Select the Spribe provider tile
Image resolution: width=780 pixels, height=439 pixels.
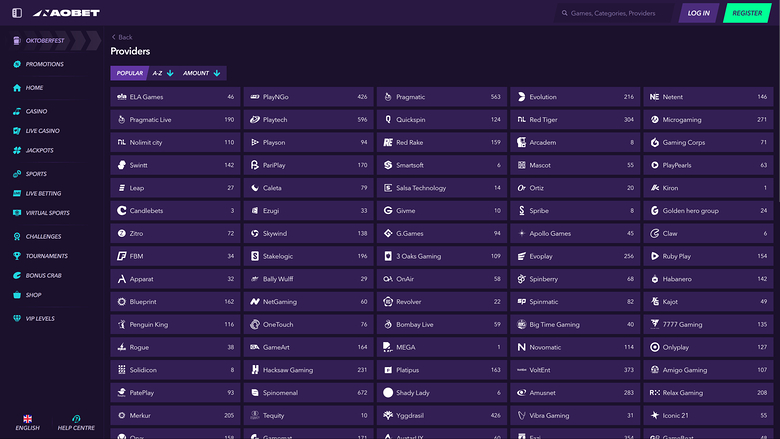coord(575,211)
